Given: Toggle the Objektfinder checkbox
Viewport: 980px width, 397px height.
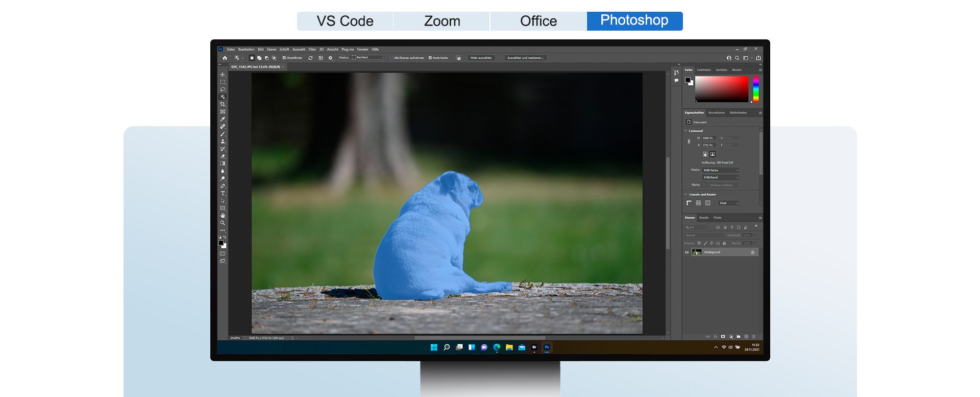Looking at the screenshot, I should click(284, 58).
